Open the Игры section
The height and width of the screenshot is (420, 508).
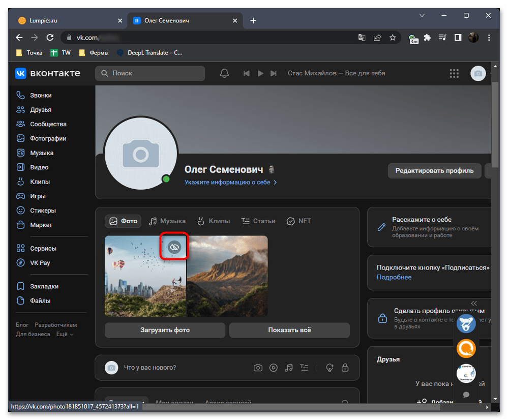31,196
